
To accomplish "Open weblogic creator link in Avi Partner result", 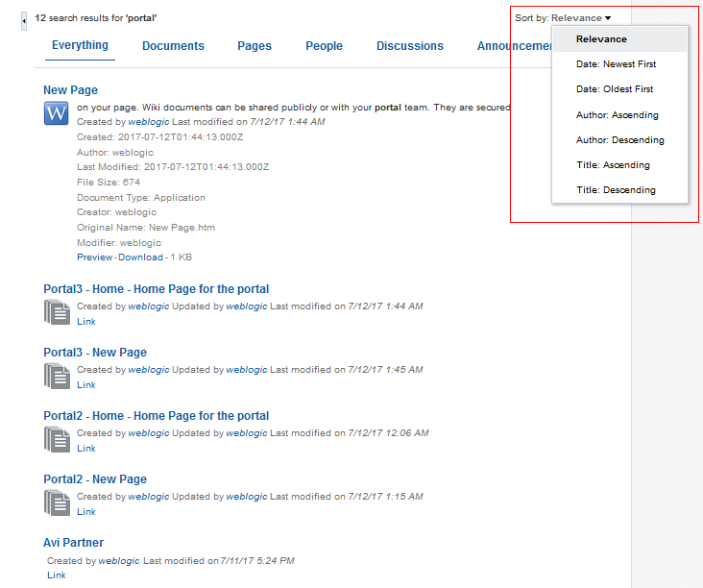I will (119, 561).
